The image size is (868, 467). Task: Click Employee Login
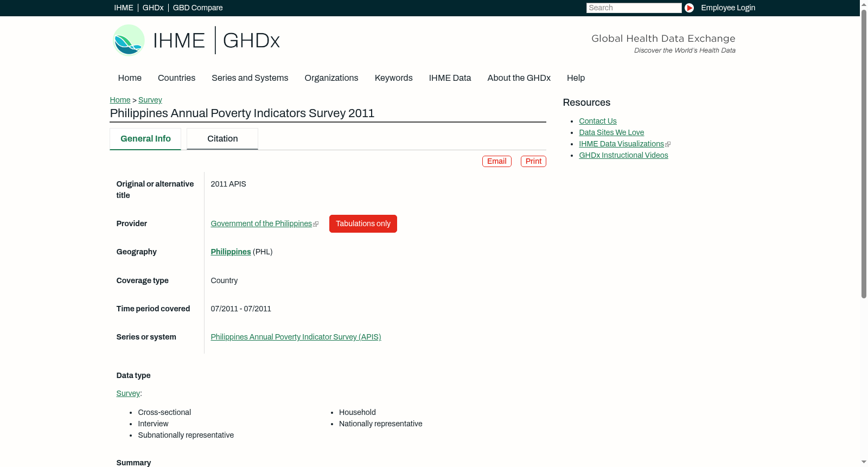pos(728,8)
